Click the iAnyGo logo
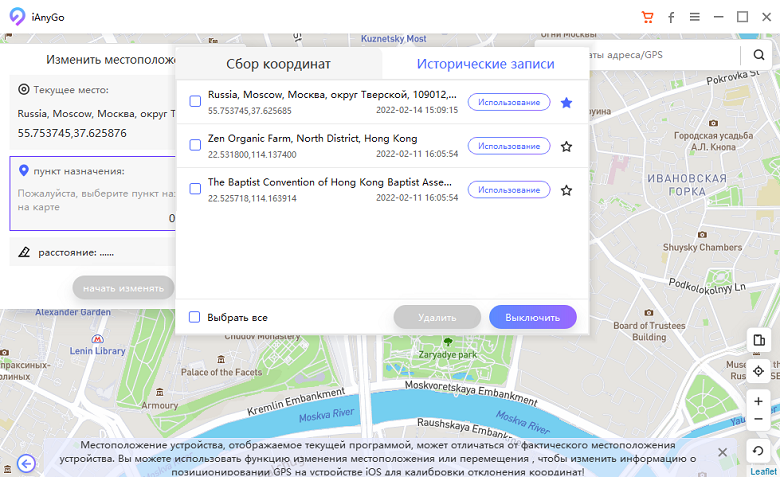 [17, 16]
